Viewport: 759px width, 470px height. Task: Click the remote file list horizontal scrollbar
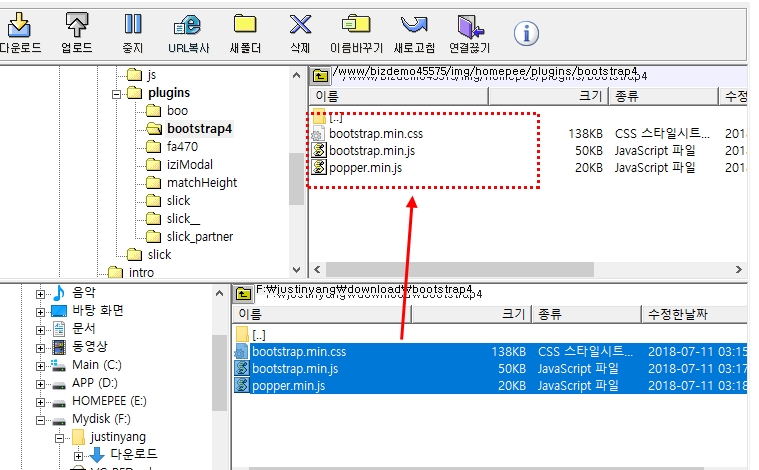pyautogui.click(x=520, y=269)
